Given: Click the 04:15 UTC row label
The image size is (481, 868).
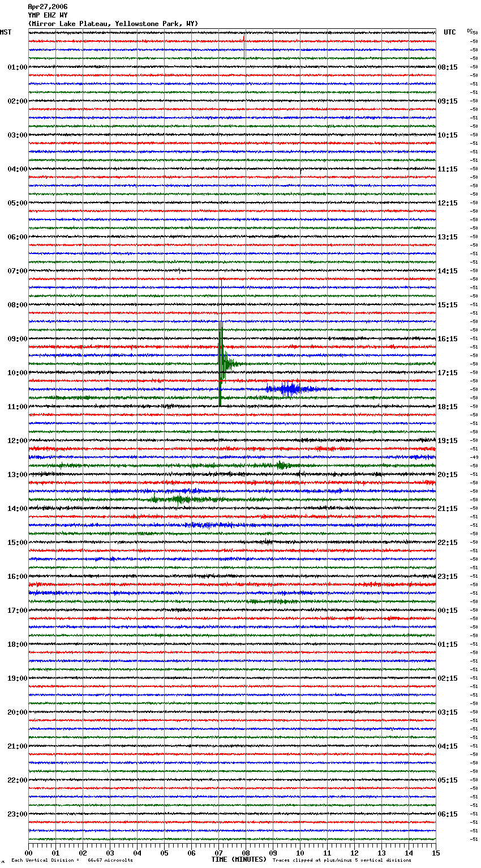Looking at the screenshot, I should coord(448,746).
